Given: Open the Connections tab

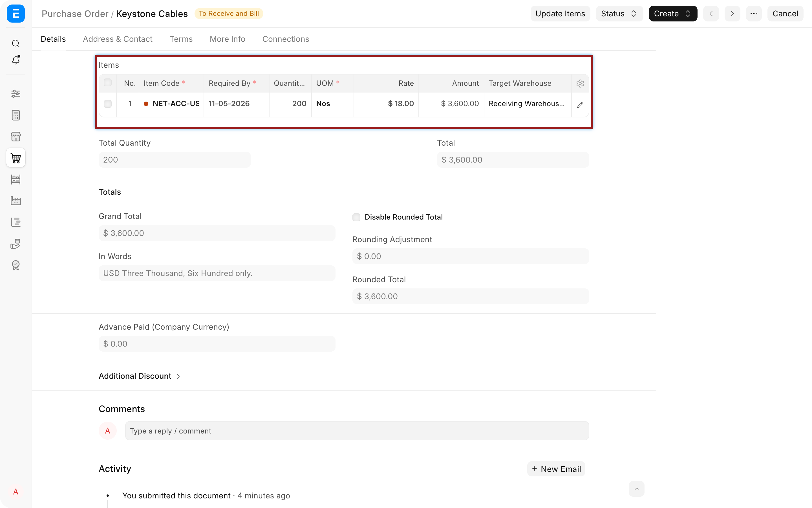Looking at the screenshot, I should pyautogui.click(x=286, y=39).
